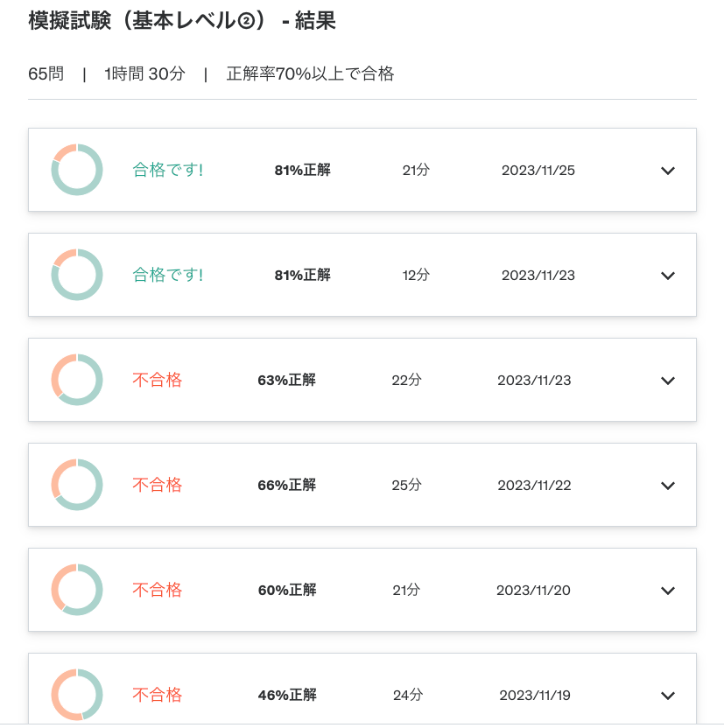Click 不合格 label on 2023/11/19 row

[x=157, y=695]
